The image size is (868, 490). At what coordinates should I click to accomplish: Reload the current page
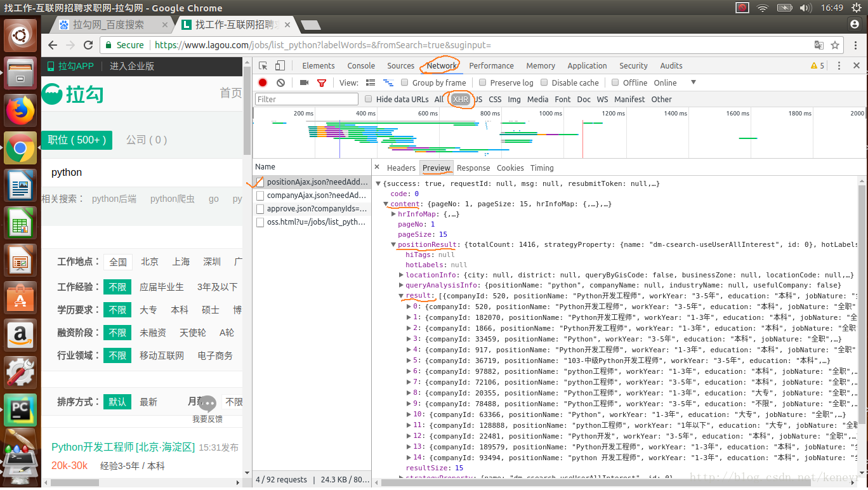[x=88, y=45]
